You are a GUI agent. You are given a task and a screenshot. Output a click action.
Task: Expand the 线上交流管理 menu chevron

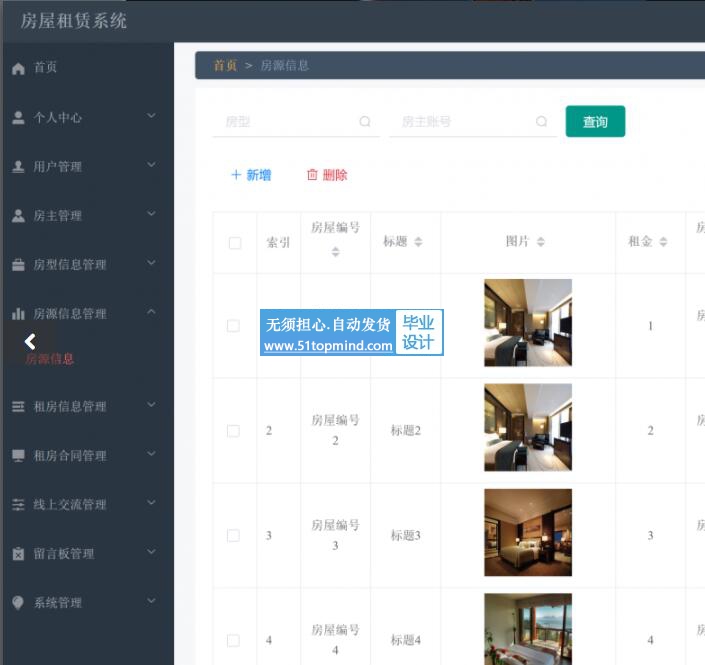(152, 503)
